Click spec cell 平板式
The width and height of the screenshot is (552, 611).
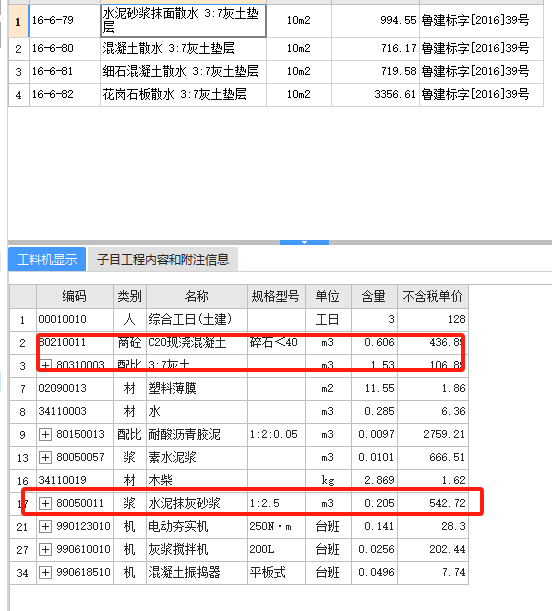point(276,573)
